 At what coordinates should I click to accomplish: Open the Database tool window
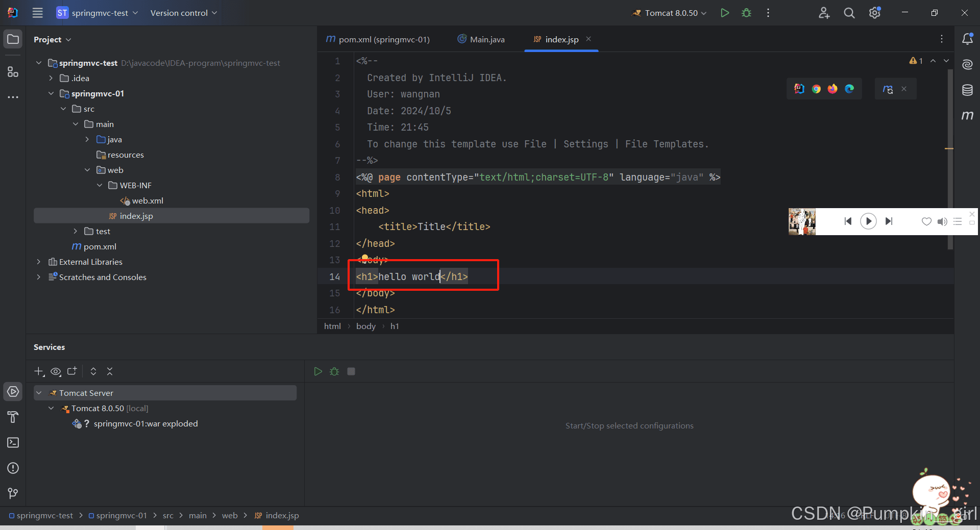tap(967, 90)
